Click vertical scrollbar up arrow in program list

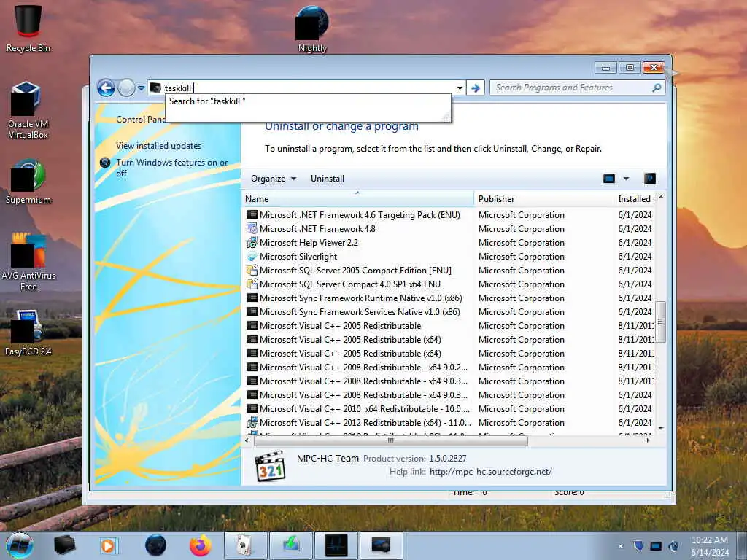pyautogui.click(x=661, y=197)
